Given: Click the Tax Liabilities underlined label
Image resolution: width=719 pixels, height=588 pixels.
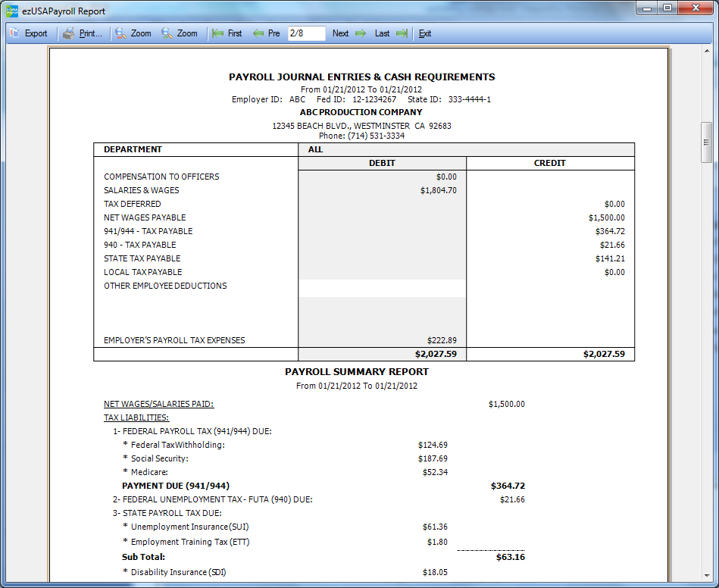Looking at the screenshot, I should pyautogui.click(x=136, y=418).
